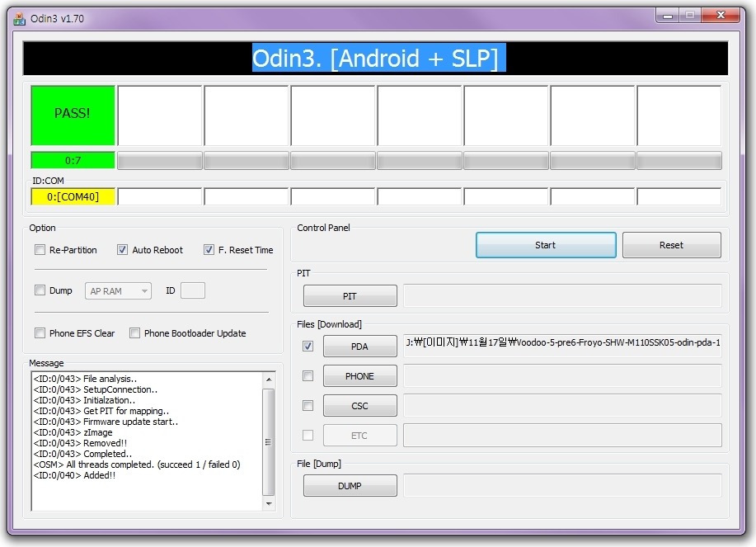Screen dimensions: 756x547
Task: Click the 'zImage' log line
Action: [73, 432]
